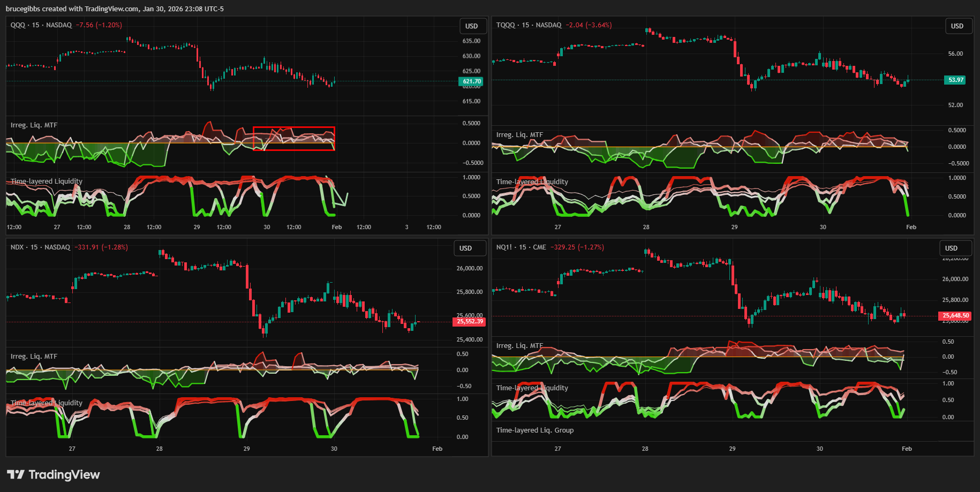Viewport: 980px width, 492px height.
Task: Click the Irreg. Liq. MTF label in NDX chart
Action: [x=34, y=357]
